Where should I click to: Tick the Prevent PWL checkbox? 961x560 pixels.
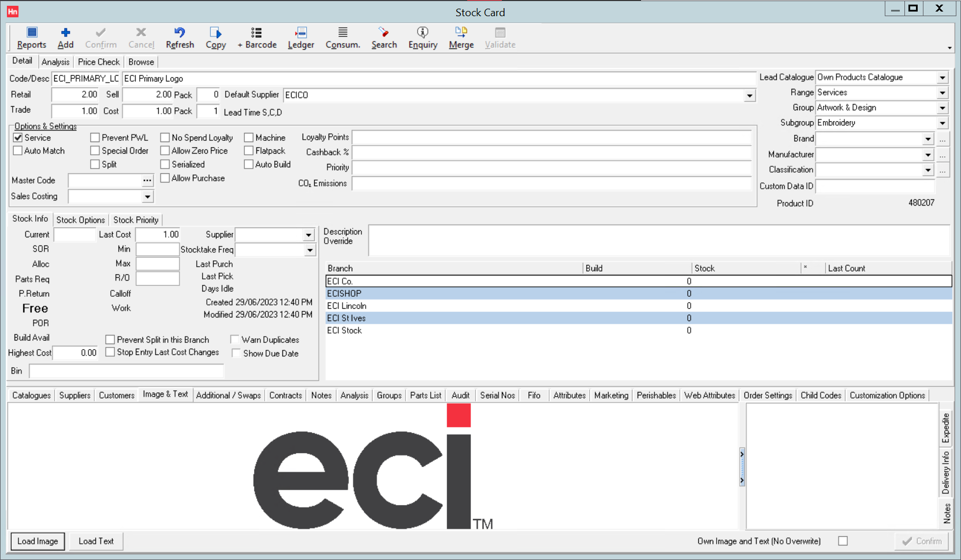(x=95, y=137)
